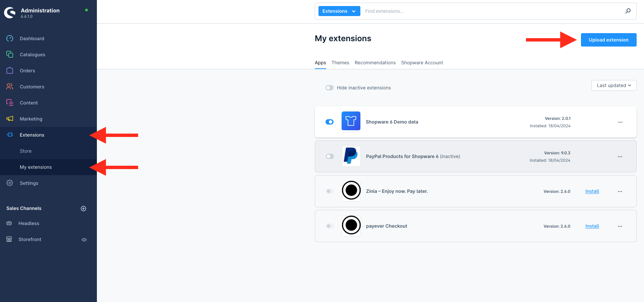Screen dimensions: 644x302
Task: Click the payever Checkout title
Action: (387, 226)
